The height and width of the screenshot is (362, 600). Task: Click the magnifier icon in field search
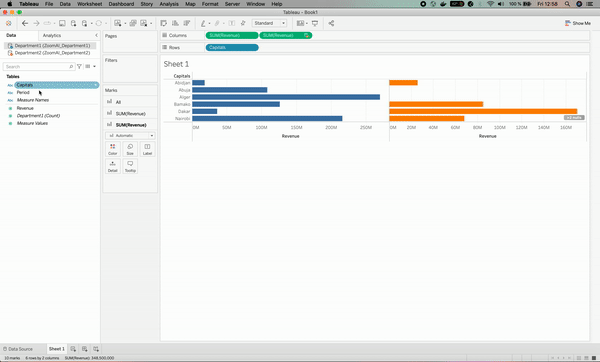(71, 67)
